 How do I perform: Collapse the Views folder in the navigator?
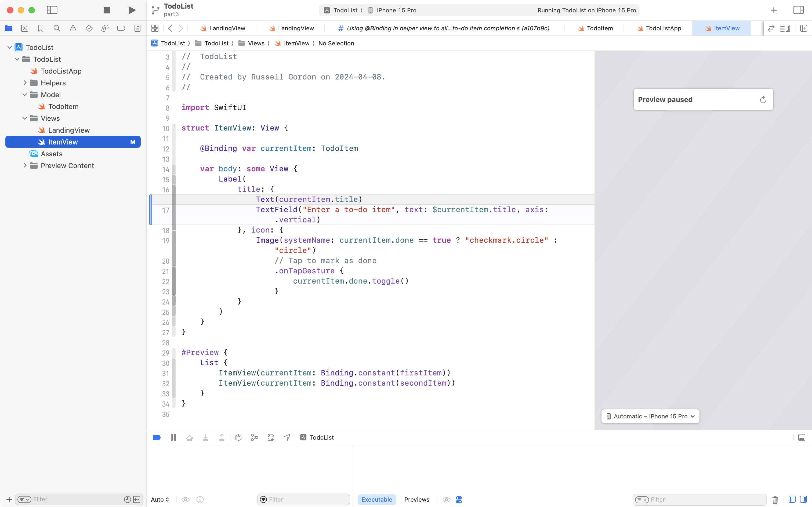tap(24, 118)
